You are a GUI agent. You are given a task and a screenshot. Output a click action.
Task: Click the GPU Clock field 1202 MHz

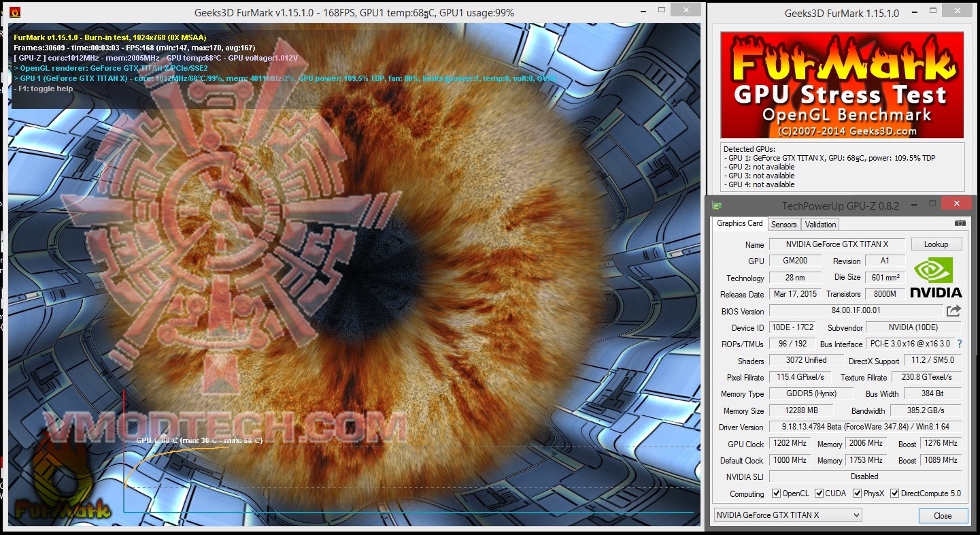tap(790, 444)
